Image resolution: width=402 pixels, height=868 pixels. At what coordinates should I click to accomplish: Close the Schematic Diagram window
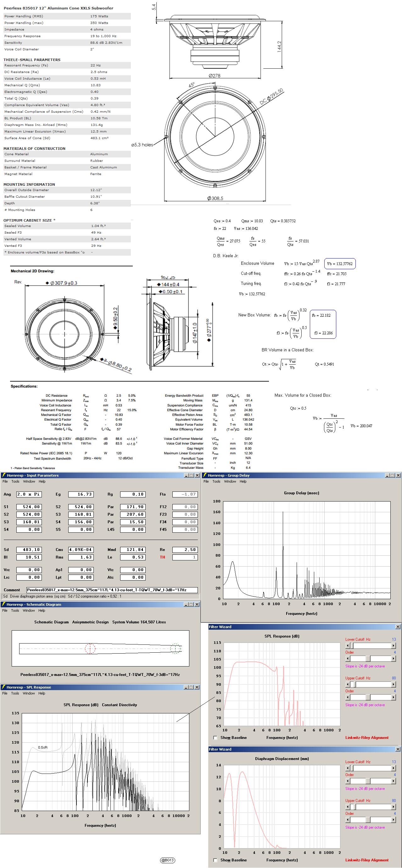tap(197, 604)
